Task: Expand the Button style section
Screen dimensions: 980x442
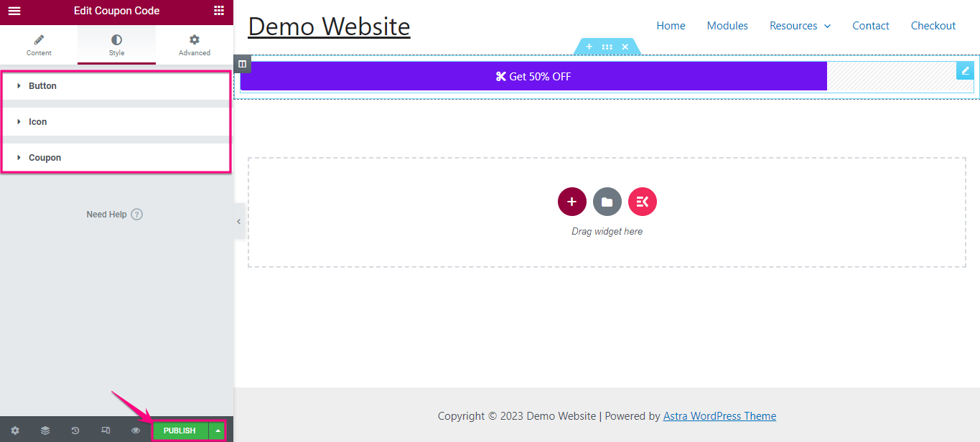Action: 42,85
